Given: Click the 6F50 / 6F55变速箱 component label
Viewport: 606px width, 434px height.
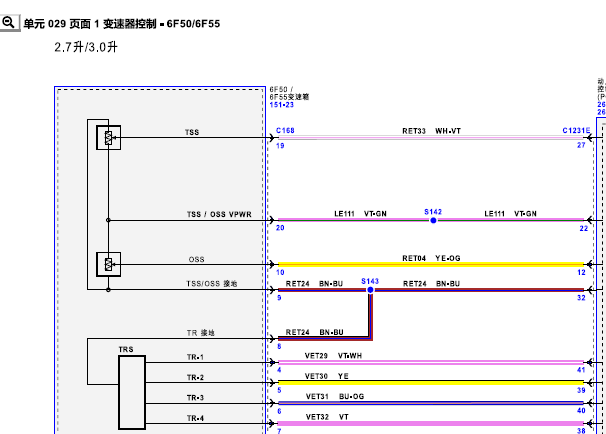Looking at the screenshot, I should click(x=289, y=93).
